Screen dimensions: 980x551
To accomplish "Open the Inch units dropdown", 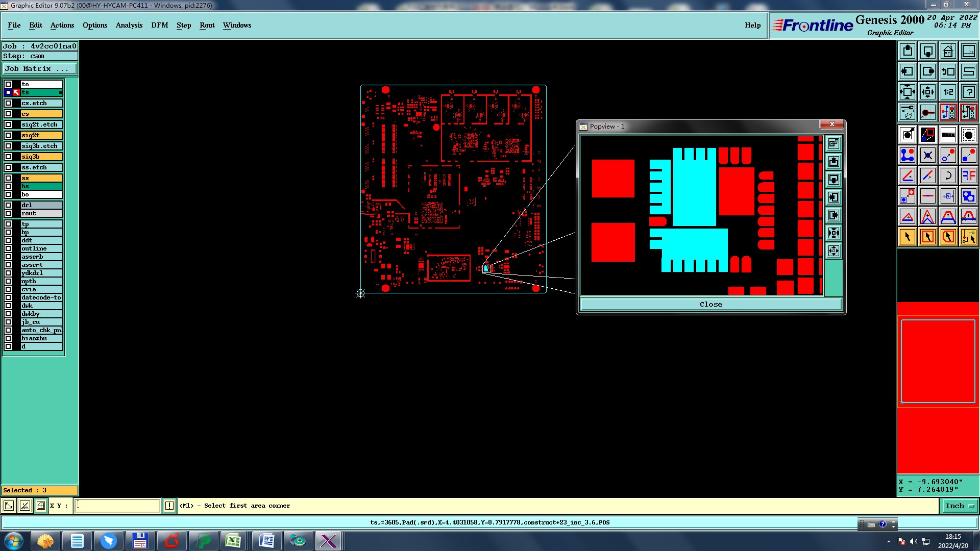I will coord(960,506).
